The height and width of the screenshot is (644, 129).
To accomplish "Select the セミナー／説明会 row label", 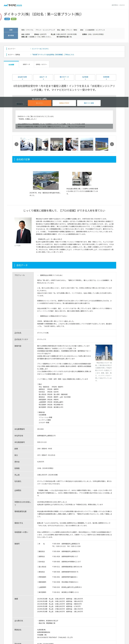I will (14, 55).
